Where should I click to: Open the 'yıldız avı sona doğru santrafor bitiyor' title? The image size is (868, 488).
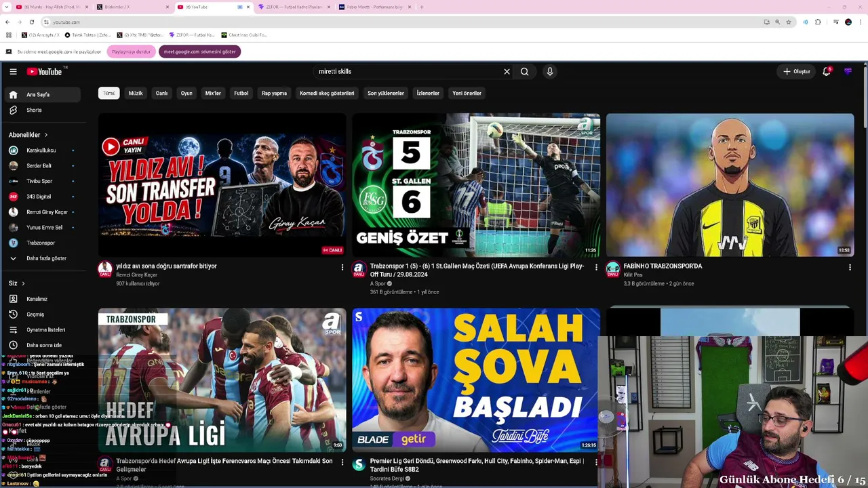click(x=166, y=266)
